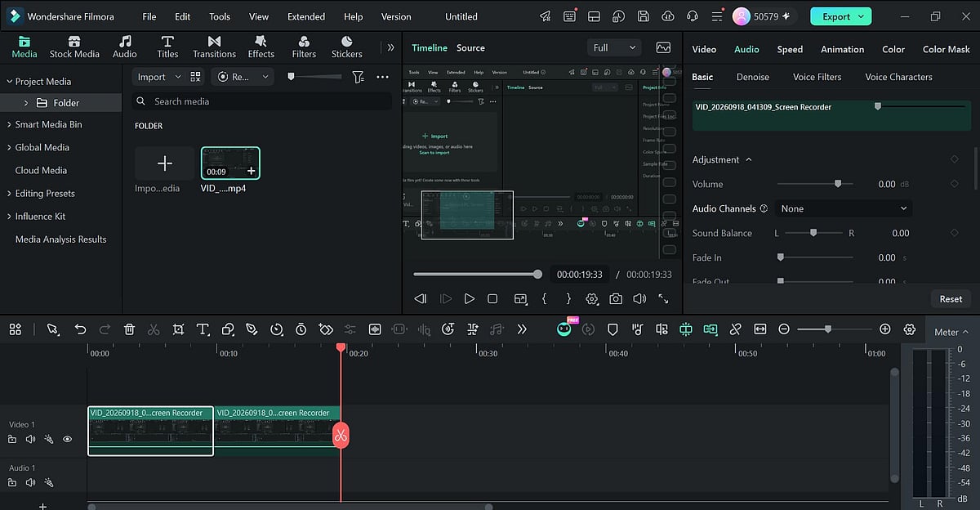Screen dimensions: 980x510
Task: Click the filter funnel icon in the media panel
Action: coord(358,77)
